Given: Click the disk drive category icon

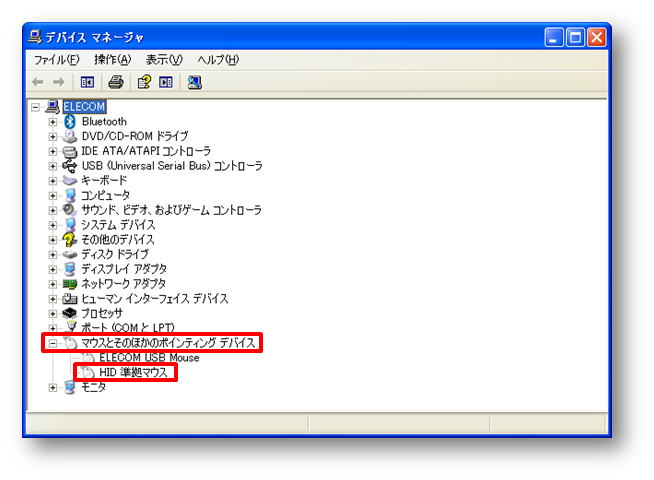Looking at the screenshot, I should pyautogui.click(x=70, y=254).
